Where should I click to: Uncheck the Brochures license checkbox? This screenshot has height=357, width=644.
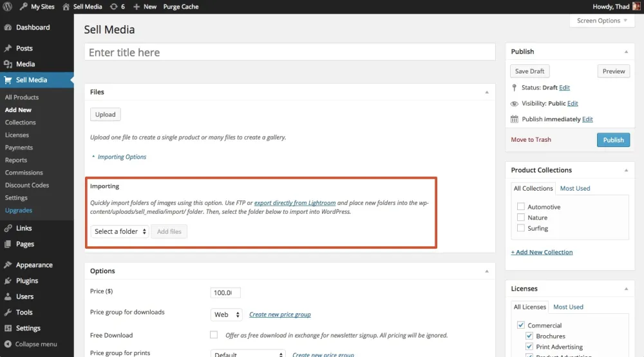(x=529, y=336)
